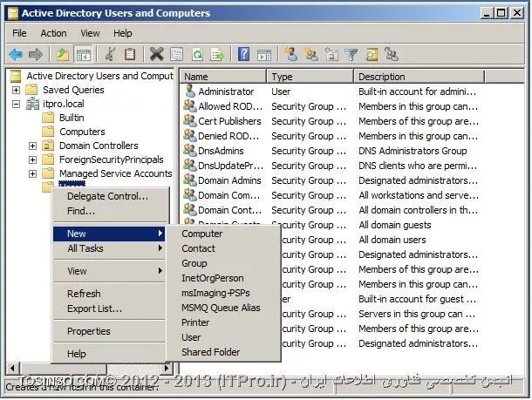This screenshot has width=532, height=400.
Task: Click the Back arrow toolbar icon
Action: [x=16, y=54]
